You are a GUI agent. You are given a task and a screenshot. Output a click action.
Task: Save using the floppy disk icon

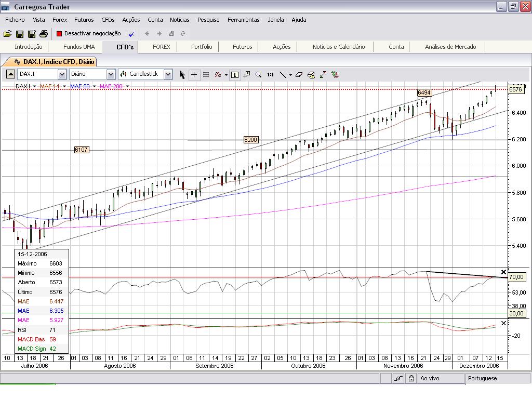tap(20, 34)
